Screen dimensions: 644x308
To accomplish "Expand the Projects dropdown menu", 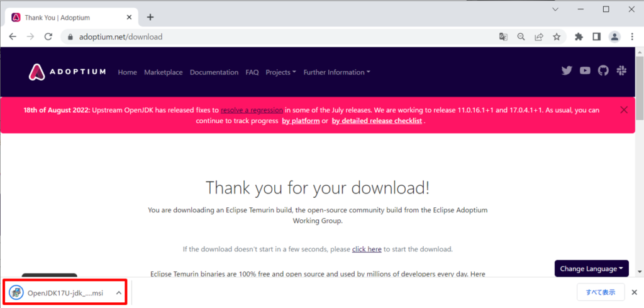I will tap(281, 72).
